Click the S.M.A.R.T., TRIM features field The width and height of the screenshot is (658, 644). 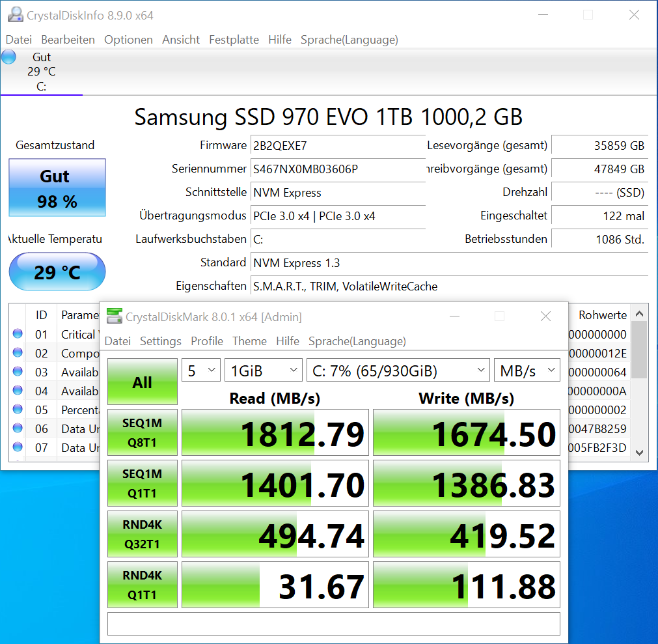point(450,287)
